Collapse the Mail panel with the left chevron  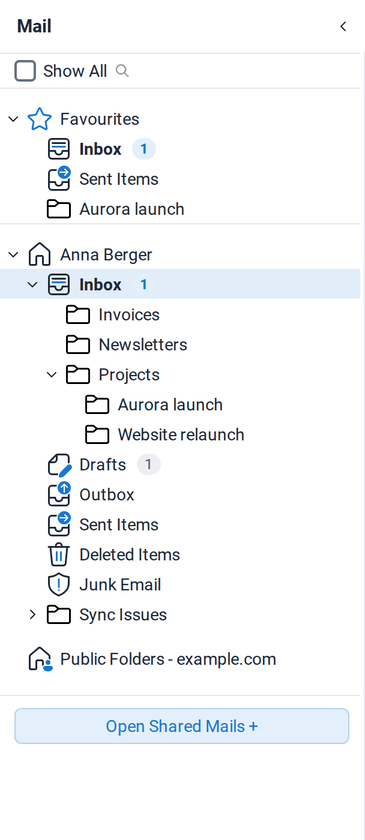343,26
